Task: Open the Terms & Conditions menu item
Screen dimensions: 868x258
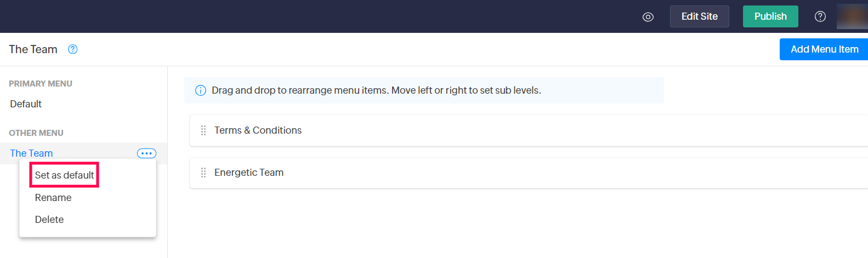Action: (x=258, y=130)
